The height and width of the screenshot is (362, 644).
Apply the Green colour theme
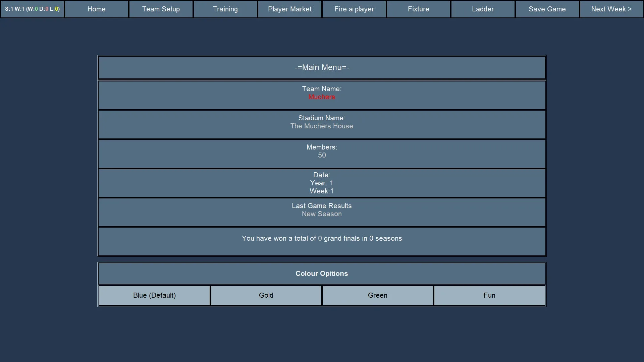pyautogui.click(x=377, y=295)
